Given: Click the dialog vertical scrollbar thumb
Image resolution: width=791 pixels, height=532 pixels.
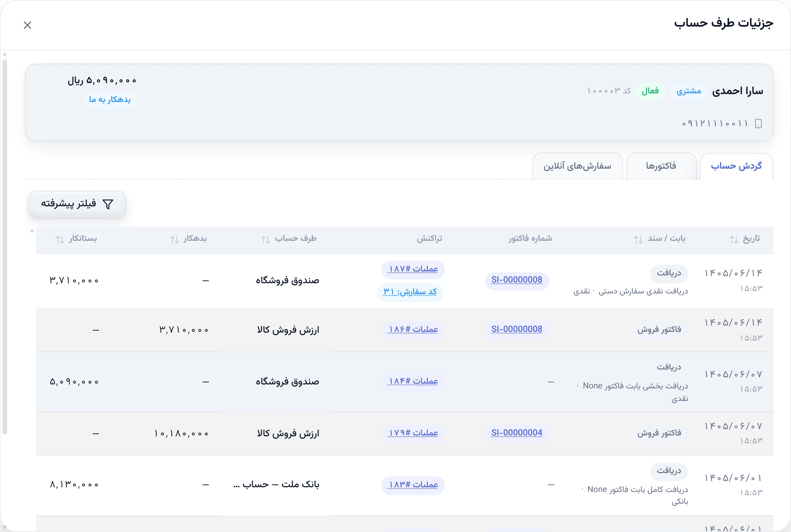Looking at the screenshot, I should tap(4, 247).
